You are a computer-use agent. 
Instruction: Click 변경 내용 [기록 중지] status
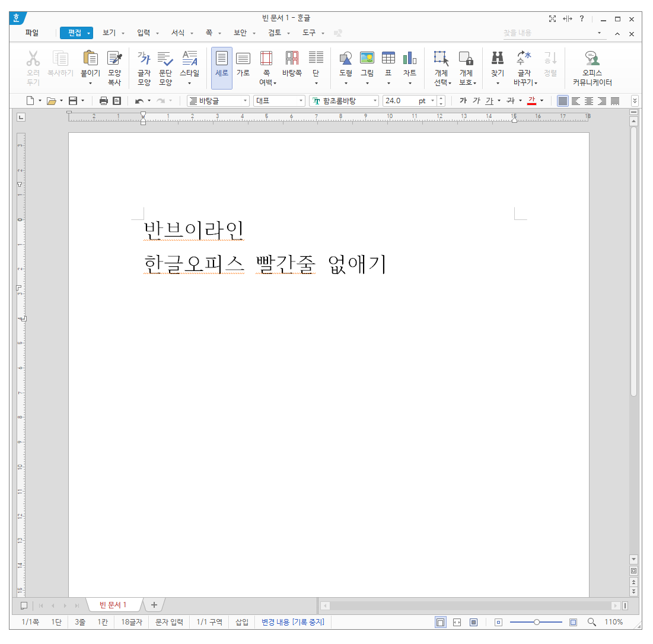click(x=293, y=622)
